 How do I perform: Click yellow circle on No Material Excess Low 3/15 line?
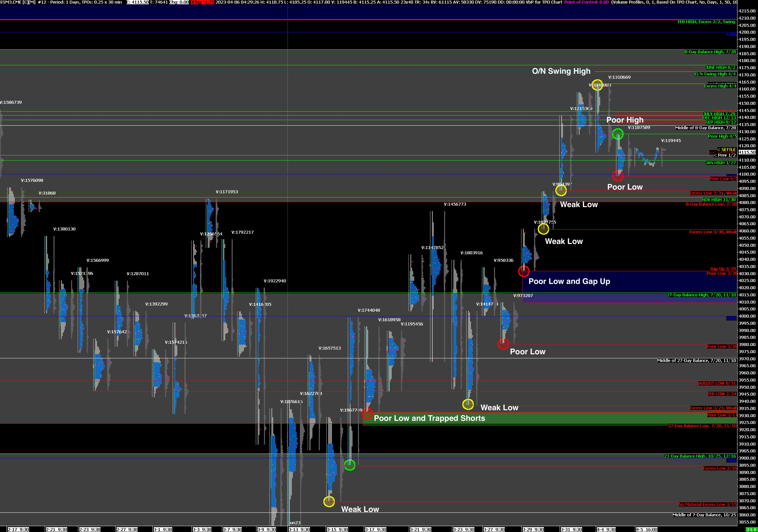[x=329, y=502]
